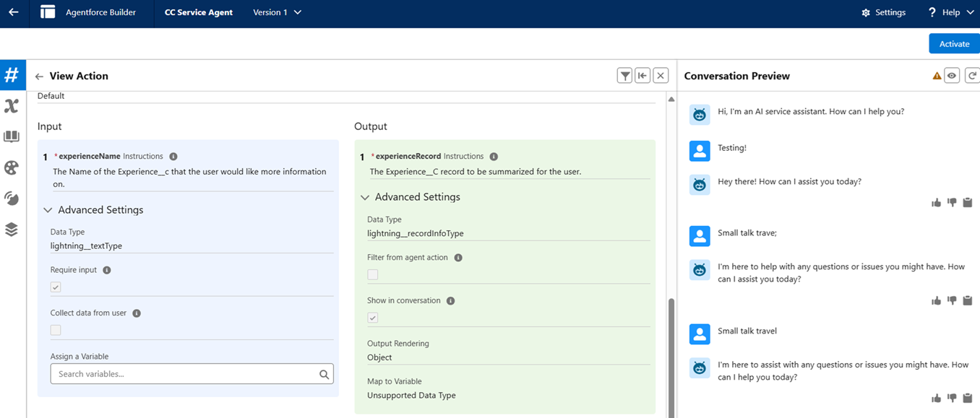The image size is (980, 418).
Task: Open the Version 1 dropdown
Action: pos(278,12)
